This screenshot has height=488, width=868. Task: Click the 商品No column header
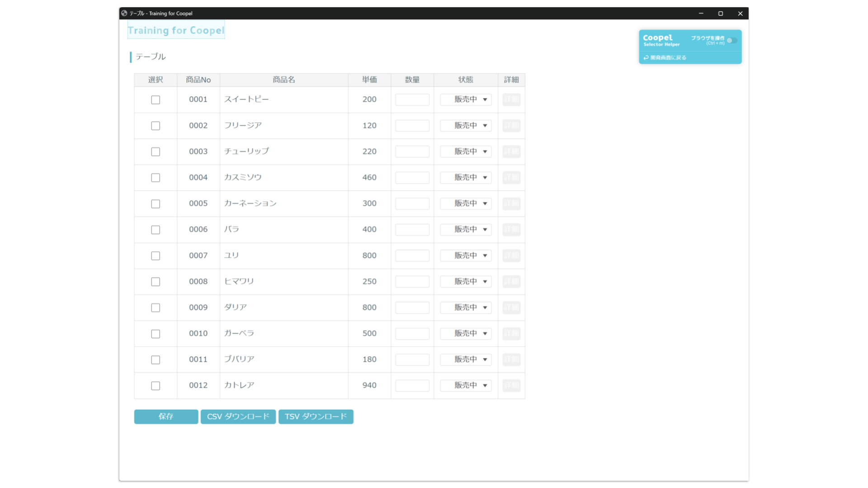click(198, 80)
